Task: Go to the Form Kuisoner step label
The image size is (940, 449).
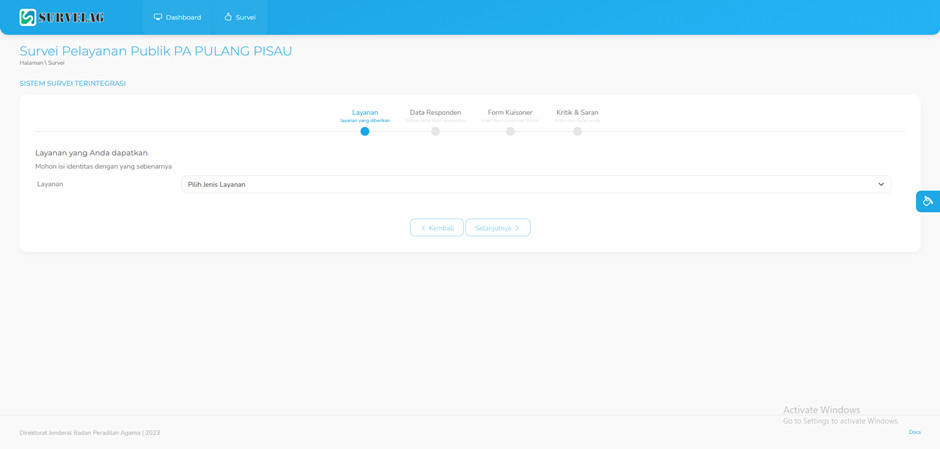Action: (510, 112)
